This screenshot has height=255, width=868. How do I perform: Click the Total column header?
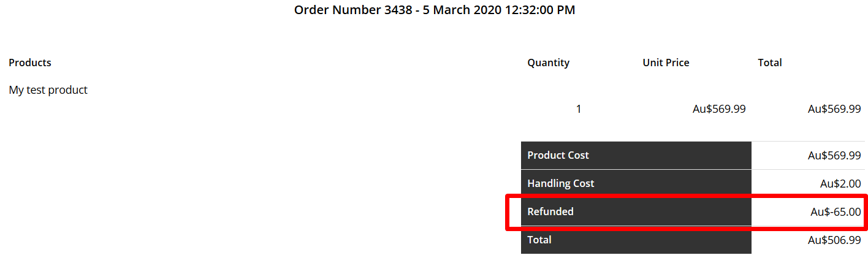[x=770, y=63]
